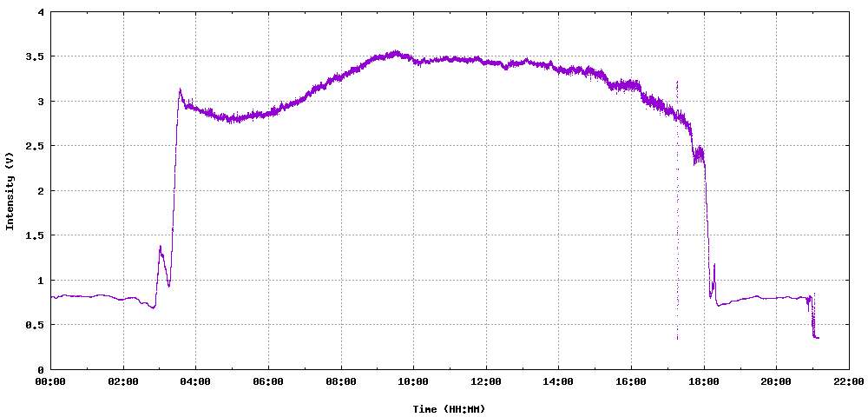The image size is (868, 417).
Task: Click the 20:00 x-axis tick label
Action: click(776, 381)
